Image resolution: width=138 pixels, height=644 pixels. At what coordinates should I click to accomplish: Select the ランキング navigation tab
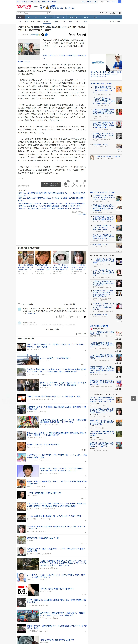coord(86,17)
